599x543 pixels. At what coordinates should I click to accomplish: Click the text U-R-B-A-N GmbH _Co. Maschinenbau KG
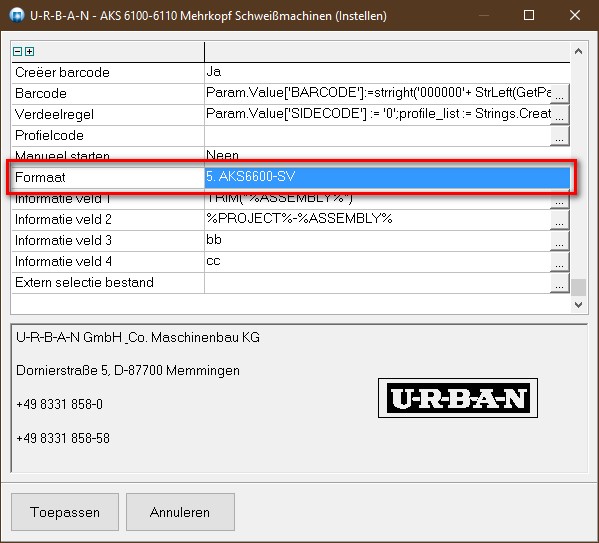click(138, 337)
